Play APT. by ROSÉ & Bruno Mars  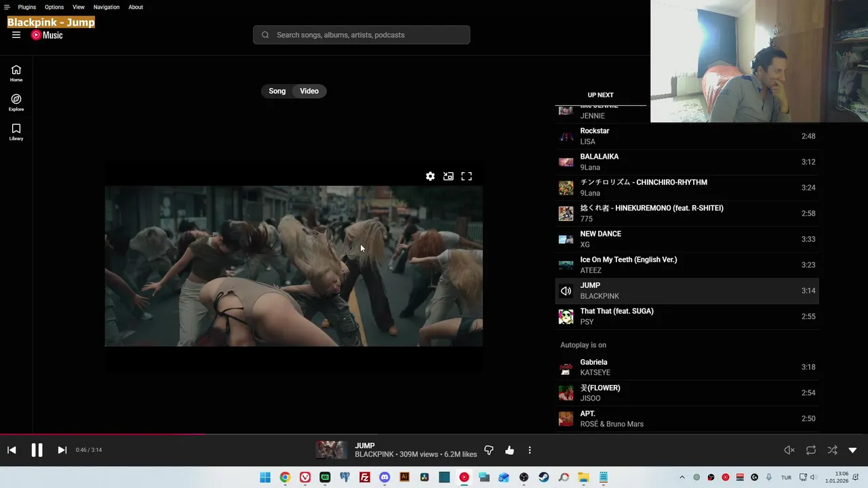[687, 419]
